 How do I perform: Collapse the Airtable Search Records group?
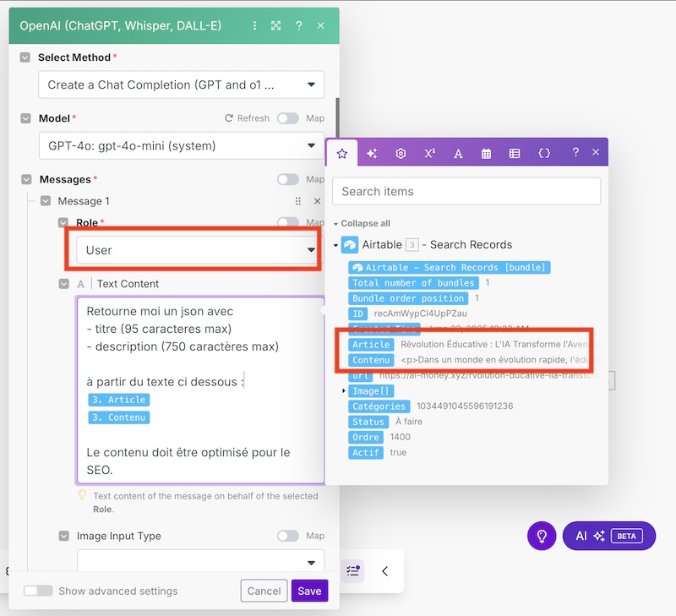335,245
